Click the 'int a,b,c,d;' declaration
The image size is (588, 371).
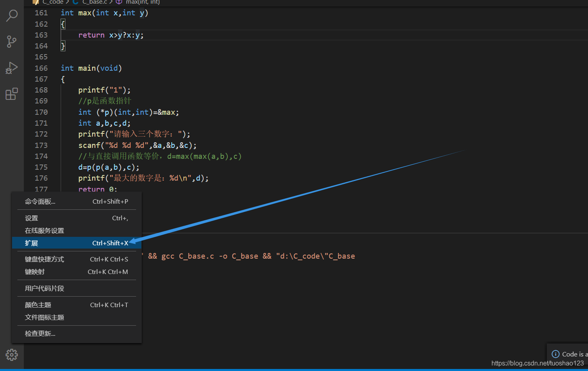(x=105, y=123)
